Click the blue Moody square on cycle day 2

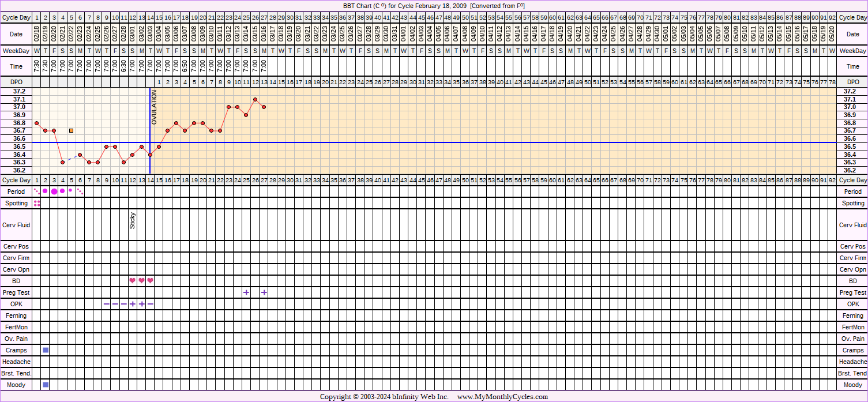point(46,385)
